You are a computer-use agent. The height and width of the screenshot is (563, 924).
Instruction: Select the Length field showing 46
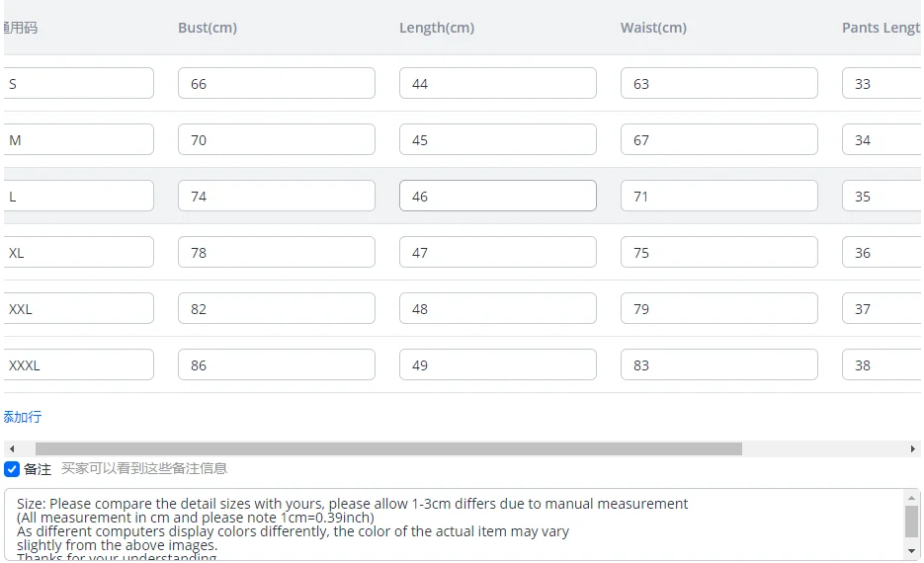click(497, 197)
